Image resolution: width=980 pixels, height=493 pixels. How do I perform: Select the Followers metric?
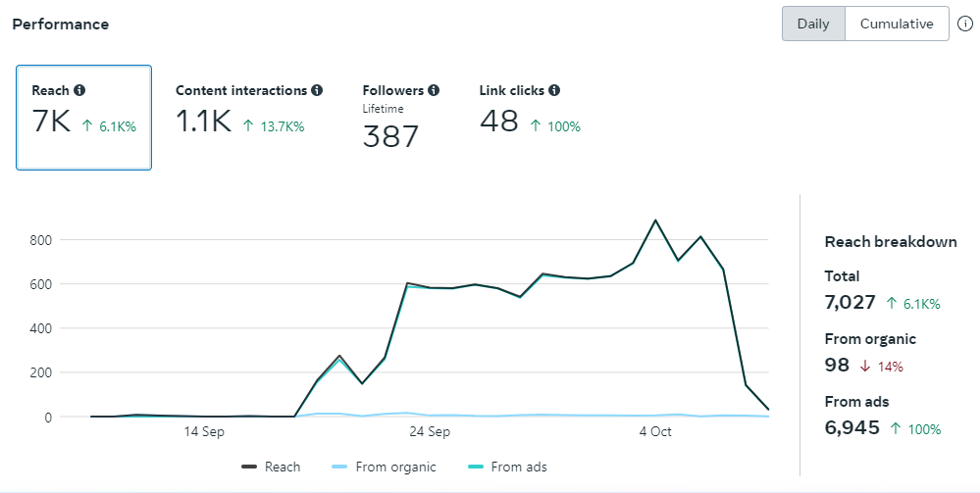click(x=400, y=118)
